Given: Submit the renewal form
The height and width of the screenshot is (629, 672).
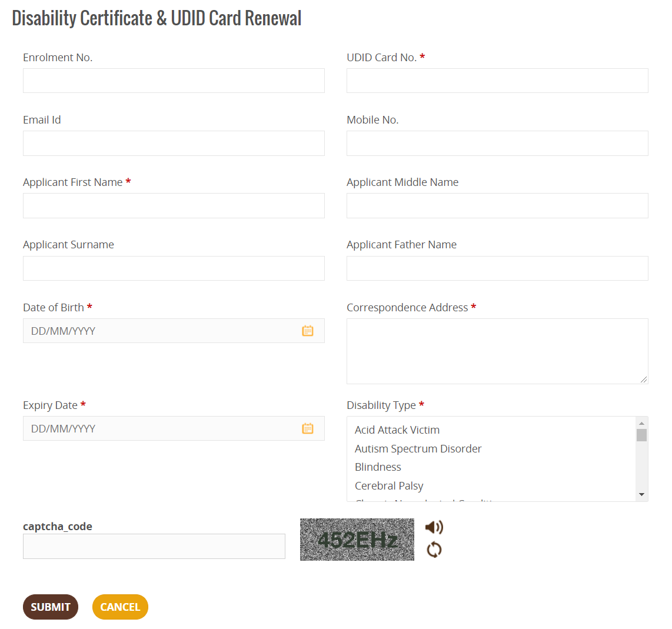Looking at the screenshot, I should tap(51, 607).
